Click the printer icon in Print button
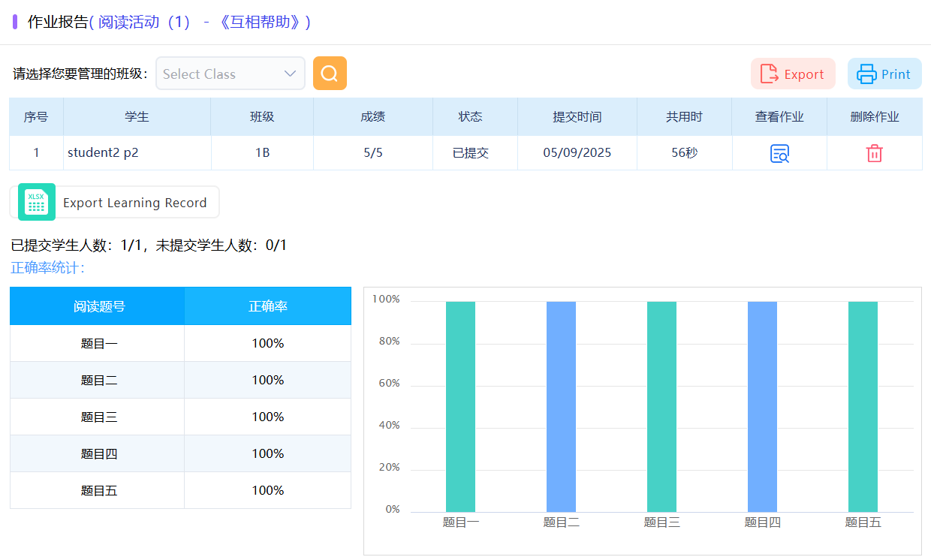 (867, 74)
